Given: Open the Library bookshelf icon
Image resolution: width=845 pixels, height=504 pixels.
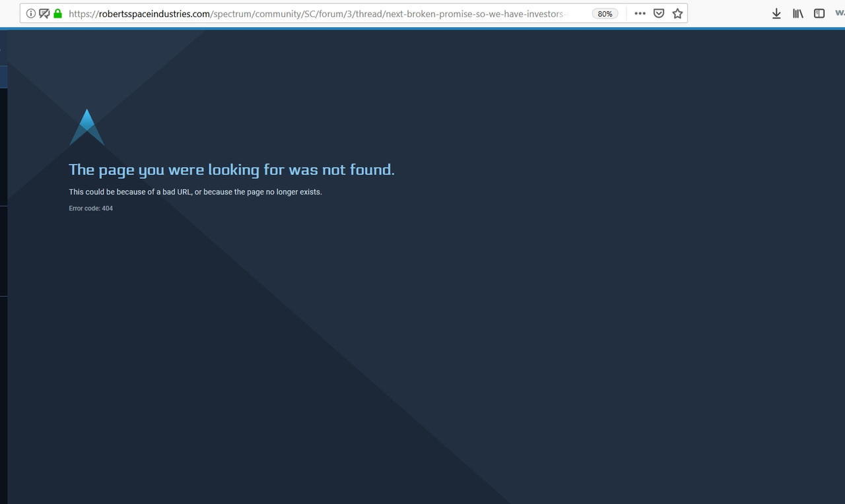Looking at the screenshot, I should click(798, 13).
